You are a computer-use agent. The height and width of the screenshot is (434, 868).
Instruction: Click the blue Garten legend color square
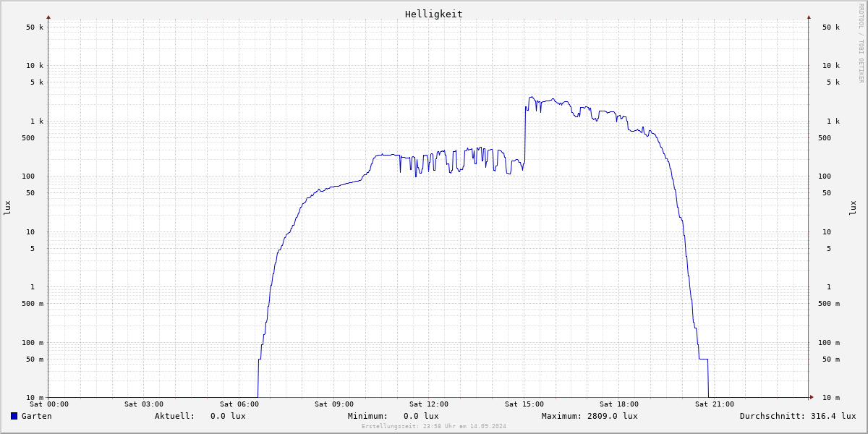click(14, 416)
